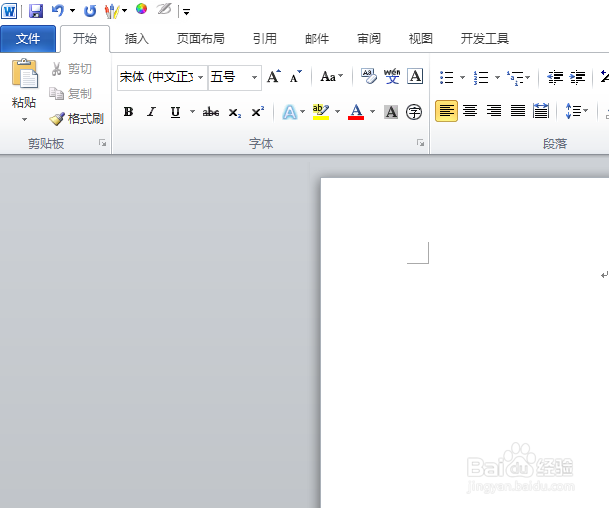Align text left

click(x=446, y=111)
